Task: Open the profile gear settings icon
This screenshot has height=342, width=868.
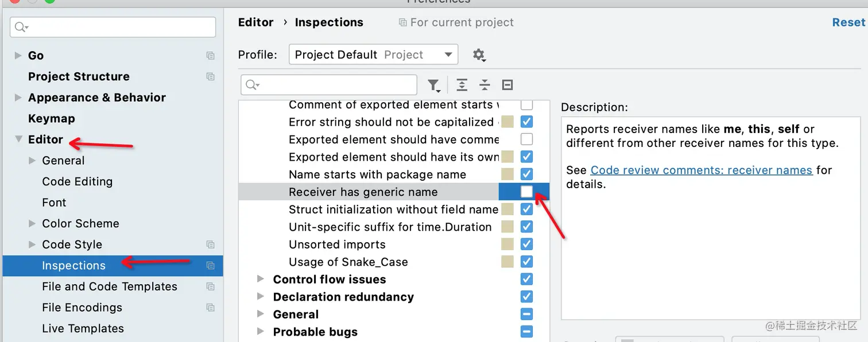Action: tap(479, 55)
